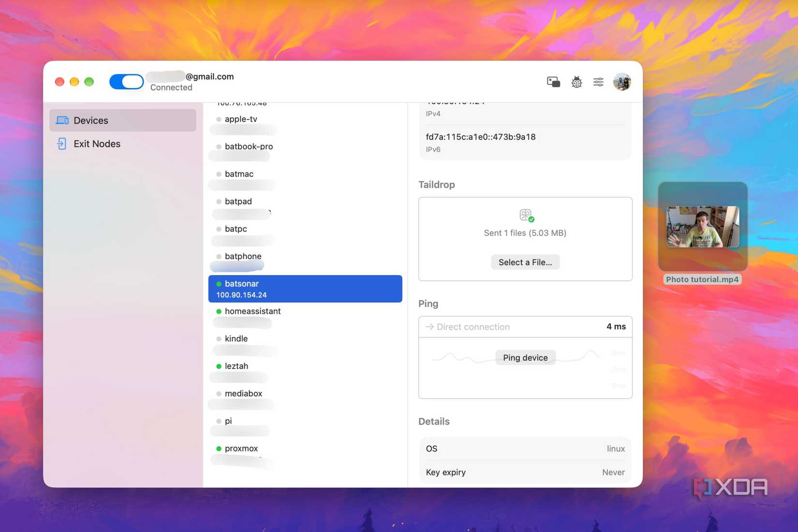798x532 pixels.
Task: Open the user profile avatar
Action: [622, 82]
